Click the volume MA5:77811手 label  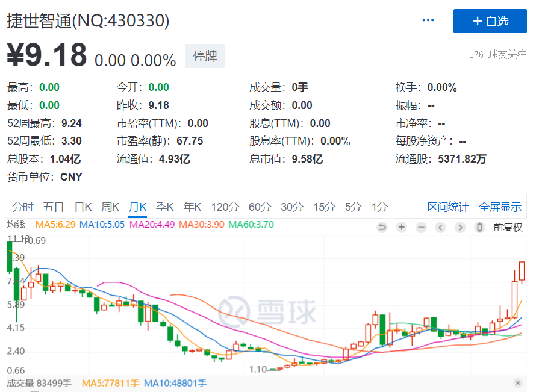click(110, 383)
